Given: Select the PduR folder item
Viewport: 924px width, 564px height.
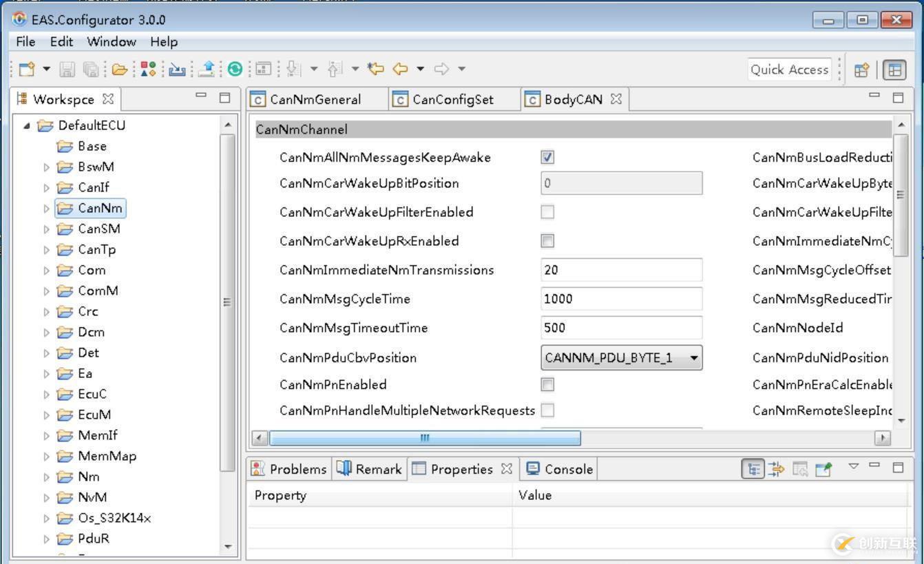Looking at the screenshot, I should click(x=83, y=539).
